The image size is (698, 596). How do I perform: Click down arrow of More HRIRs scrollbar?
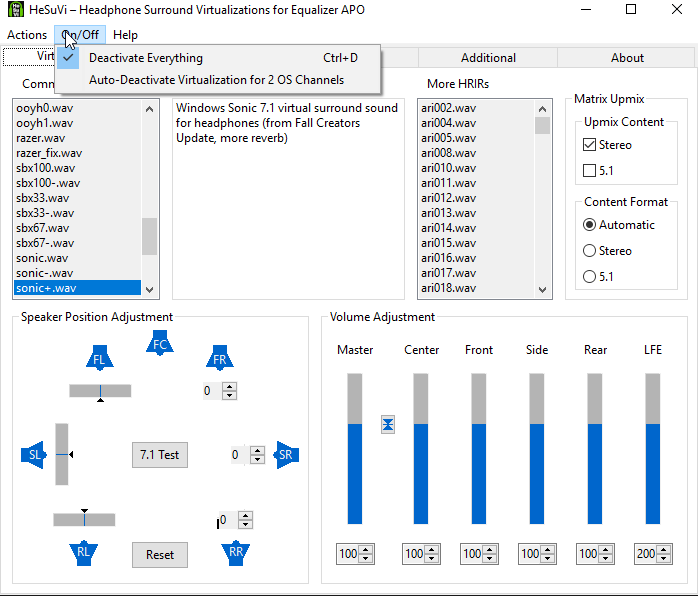(542, 290)
